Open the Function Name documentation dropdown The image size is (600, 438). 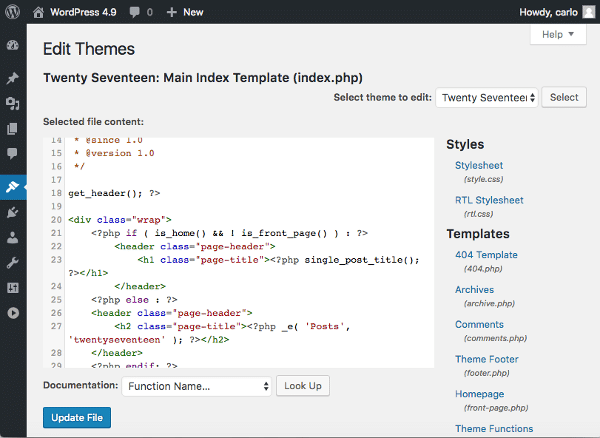click(196, 386)
